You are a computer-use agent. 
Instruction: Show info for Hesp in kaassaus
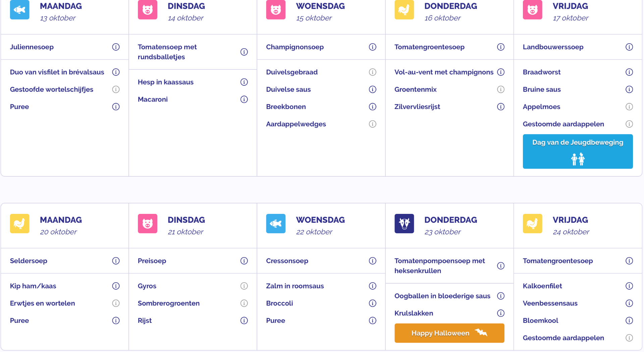tap(244, 82)
